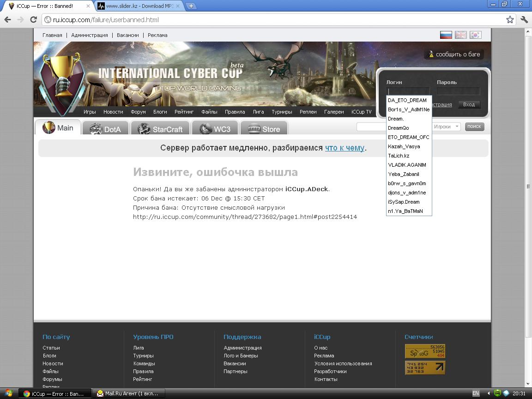Viewport: 532px width, 399px height.
Task: Expand the Игроки search type dropdown
Action: pos(446,127)
